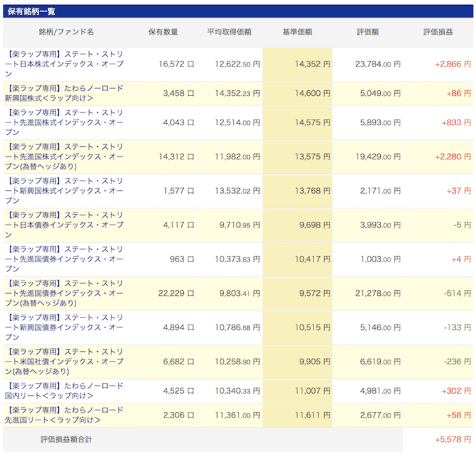Select average cost 11,361.00 円
This screenshot has width=476, height=456.
[x=237, y=415]
